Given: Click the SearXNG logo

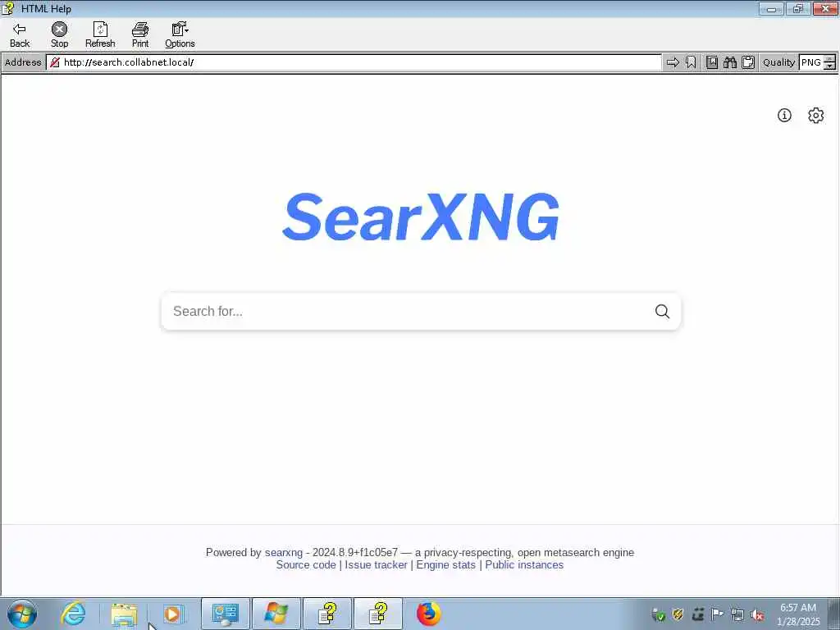Looking at the screenshot, I should (421, 217).
